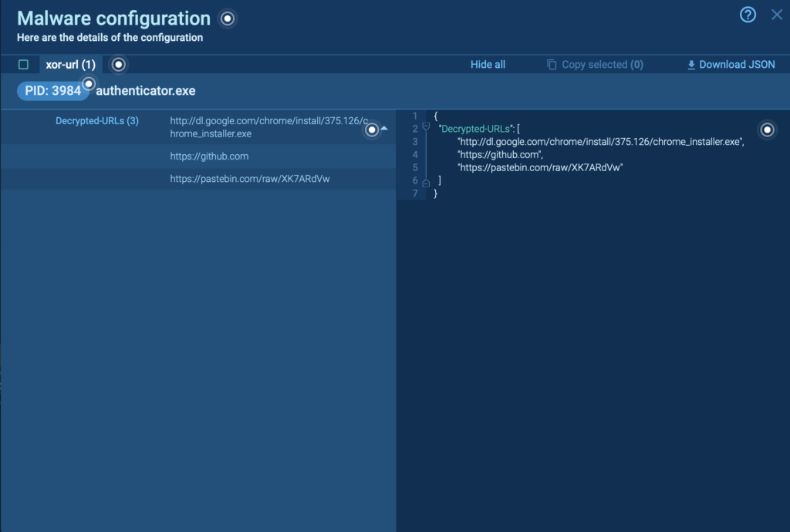Image resolution: width=790 pixels, height=532 pixels.
Task: Click hotspot marker beside Malware configuration title
Action: (227, 19)
